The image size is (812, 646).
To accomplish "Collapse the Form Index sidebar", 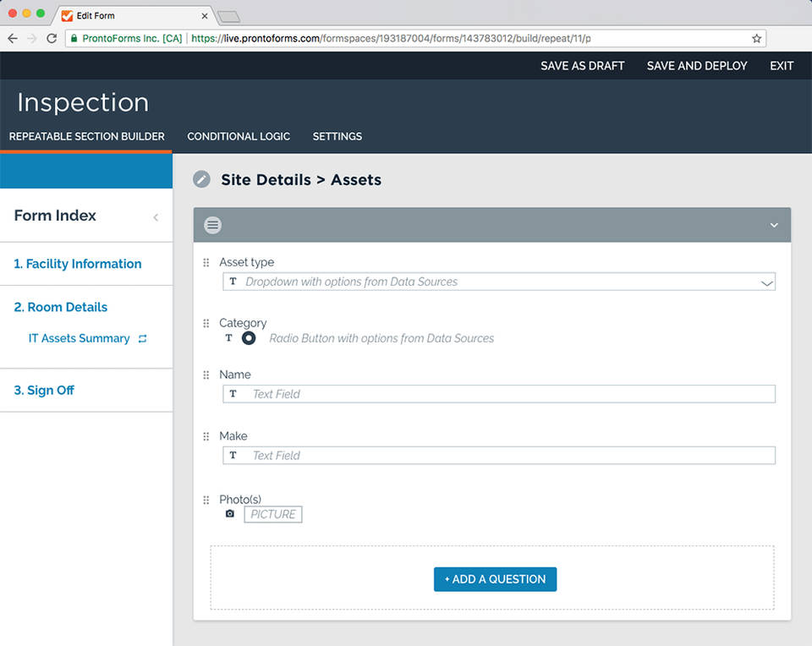I will point(156,217).
